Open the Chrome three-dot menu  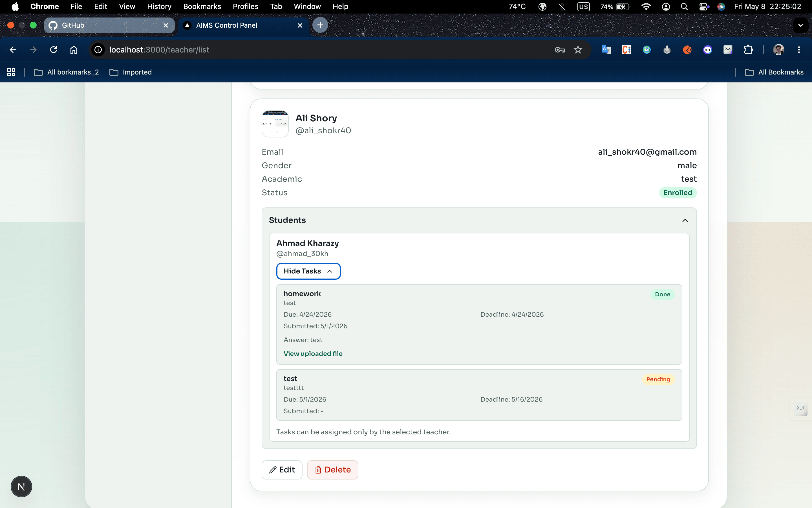tap(799, 50)
